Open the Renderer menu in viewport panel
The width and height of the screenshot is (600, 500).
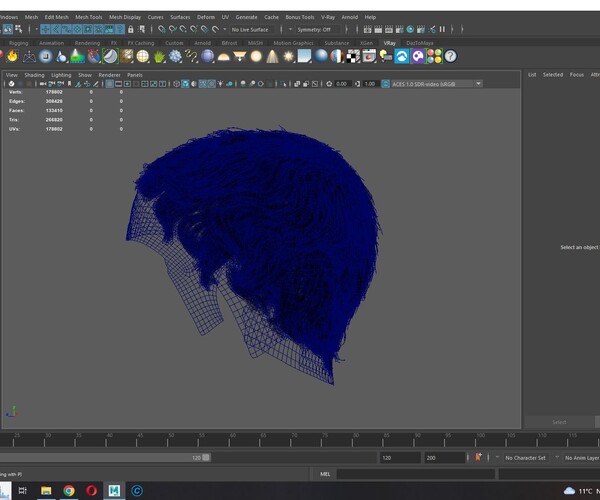(109, 75)
